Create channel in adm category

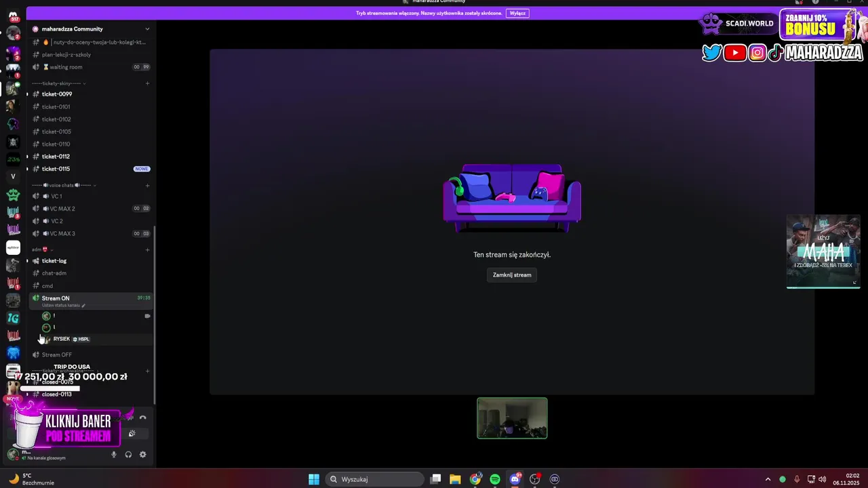click(x=147, y=249)
